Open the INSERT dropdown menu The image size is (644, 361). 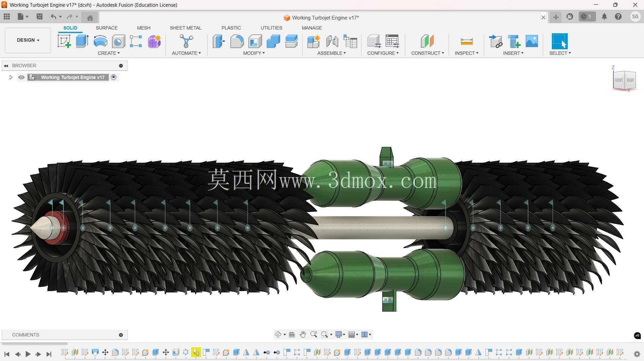[513, 53]
